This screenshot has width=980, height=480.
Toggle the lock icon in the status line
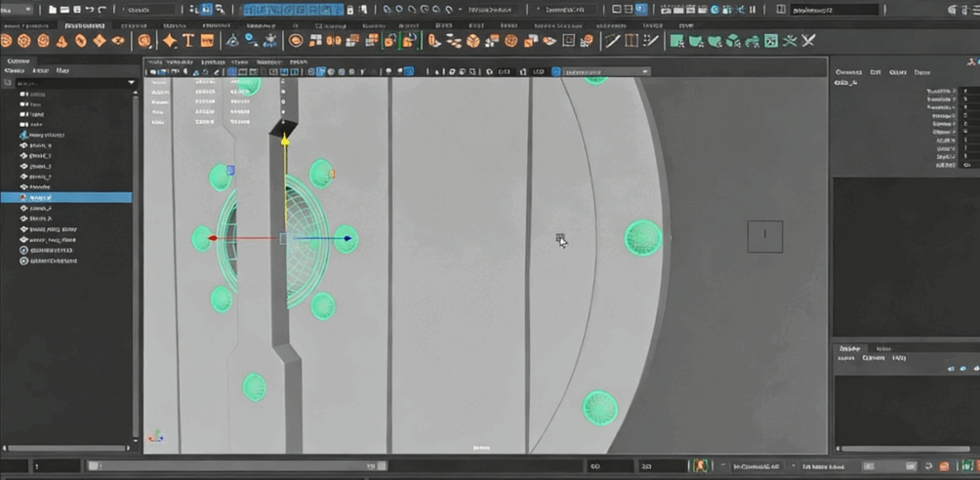(349, 9)
